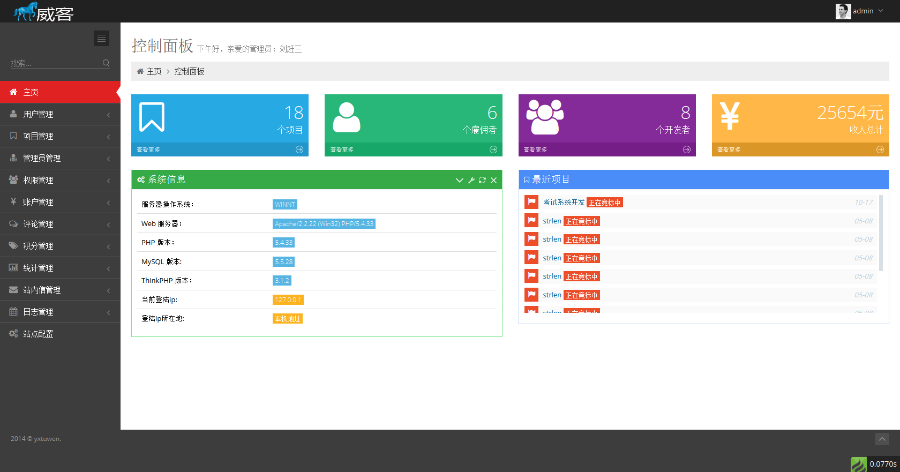Click the 统计管理 chart icon in sidebar
Screen dimensions: 900x472
click(13, 268)
